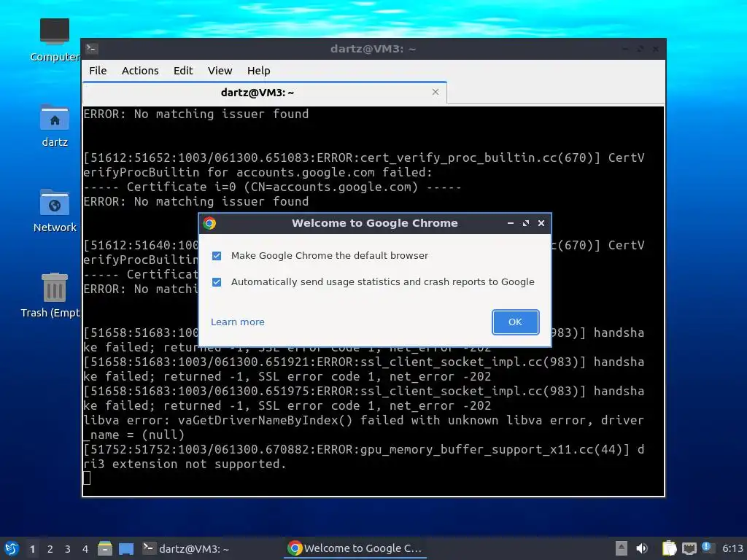Maximize the Welcome to Google Chrome dialog
747x560 pixels.
[x=525, y=223]
